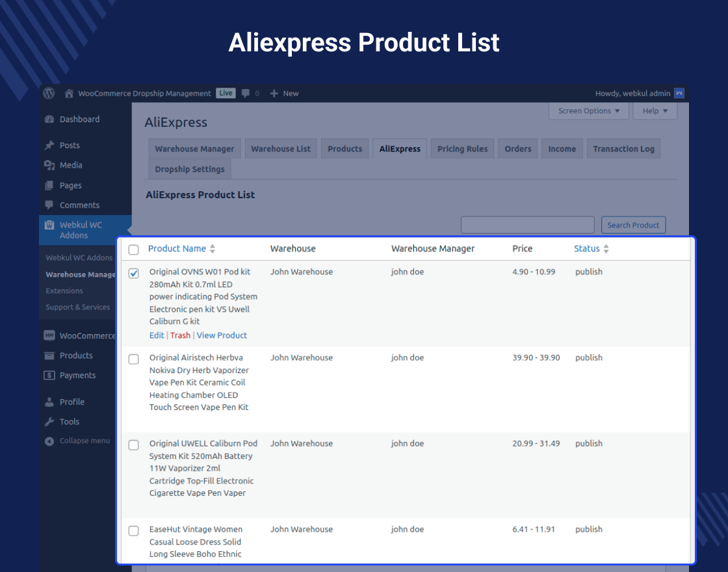Open the Dropship Settings tab
This screenshot has width=728, height=572.
pos(189,169)
